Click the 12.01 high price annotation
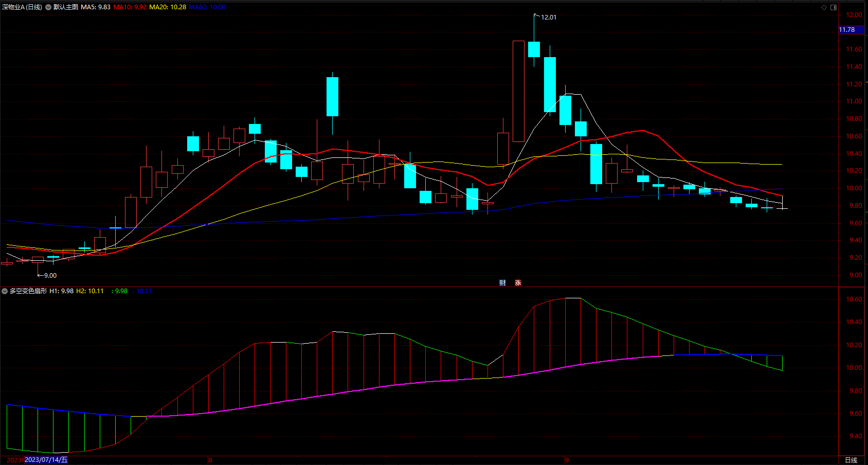Viewport: 868px width, 465px height. 549,17
